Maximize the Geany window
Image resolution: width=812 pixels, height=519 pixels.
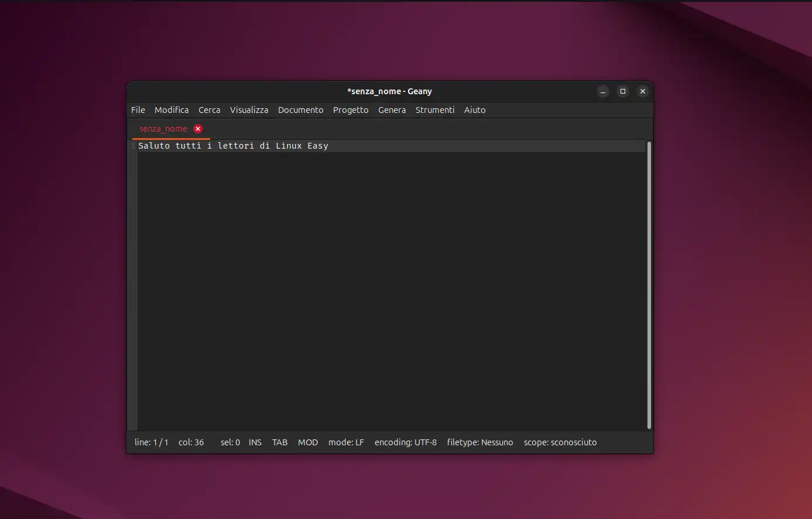point(623,91)
